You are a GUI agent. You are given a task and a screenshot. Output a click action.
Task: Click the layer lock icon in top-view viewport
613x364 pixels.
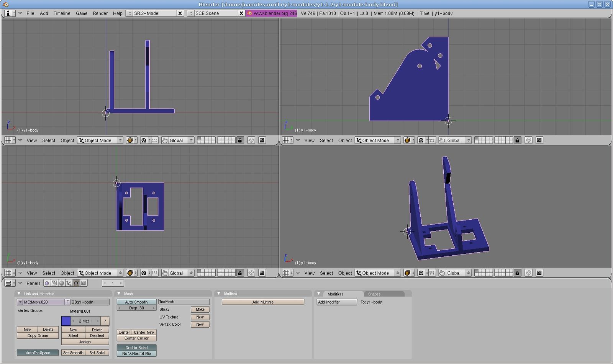pyautogui.click(x=240, y=273)
